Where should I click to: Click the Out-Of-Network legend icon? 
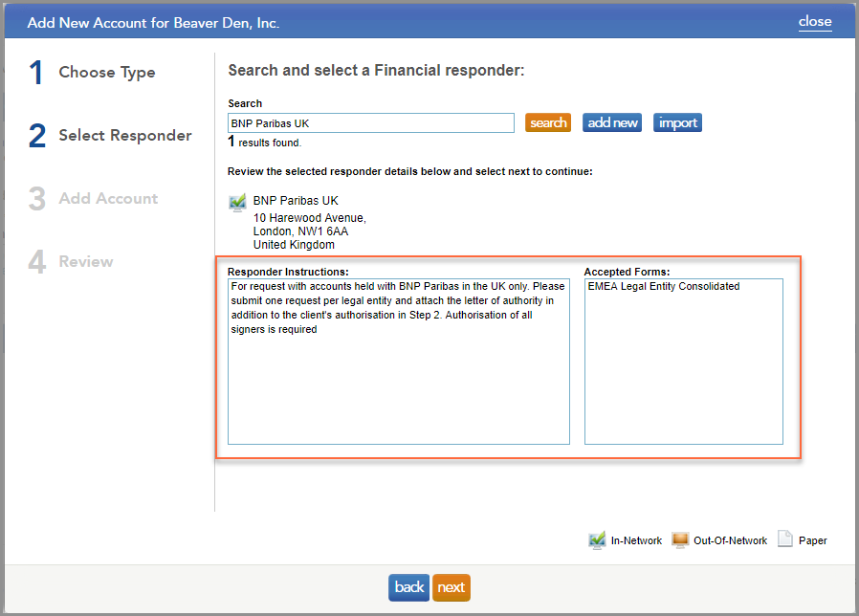(x=680, y=539)
